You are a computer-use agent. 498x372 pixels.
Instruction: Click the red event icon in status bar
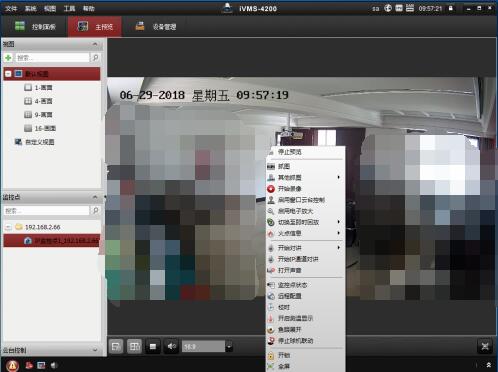(29, 366)
